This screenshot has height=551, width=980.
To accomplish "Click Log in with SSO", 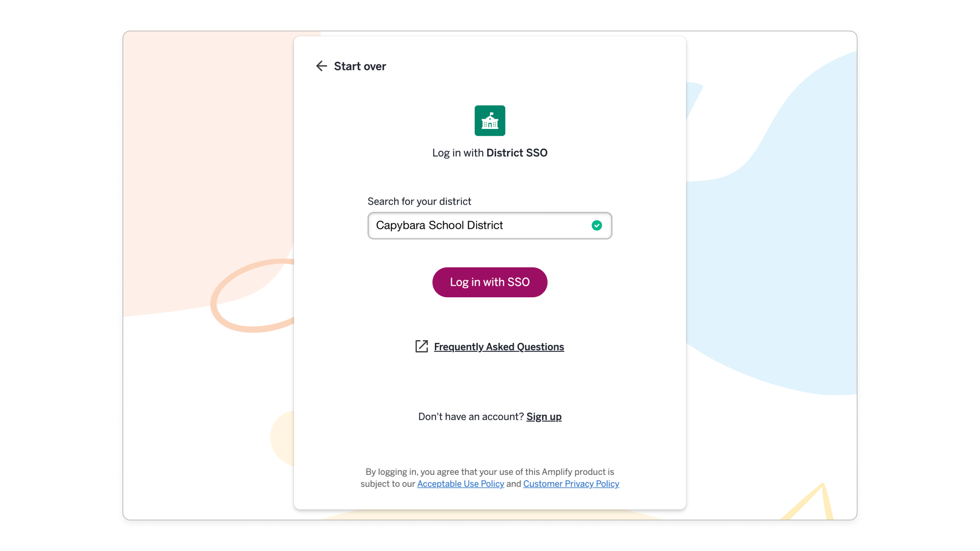I will tap(490, 282).
